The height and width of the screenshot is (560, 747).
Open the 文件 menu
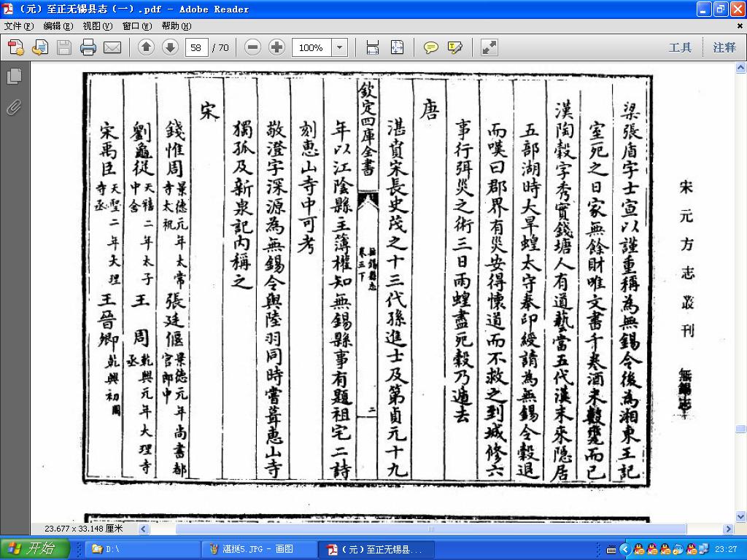coord(19,26)
